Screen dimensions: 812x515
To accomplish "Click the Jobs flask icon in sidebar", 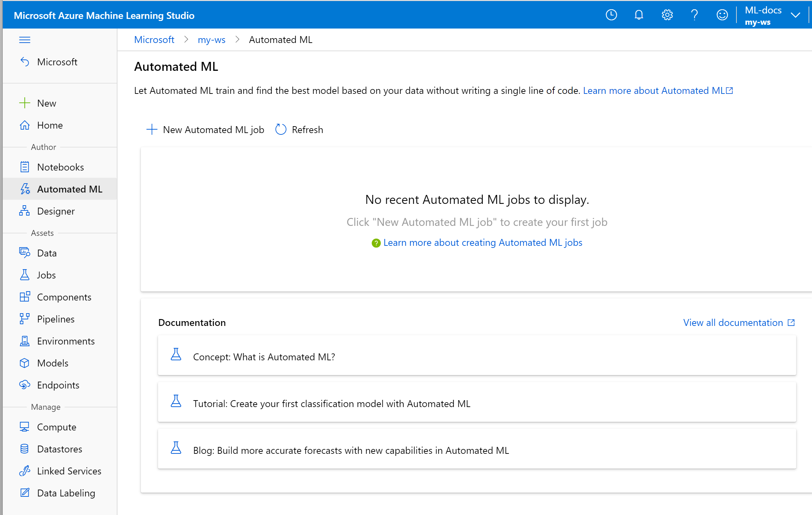I will (x=25, y=275).
